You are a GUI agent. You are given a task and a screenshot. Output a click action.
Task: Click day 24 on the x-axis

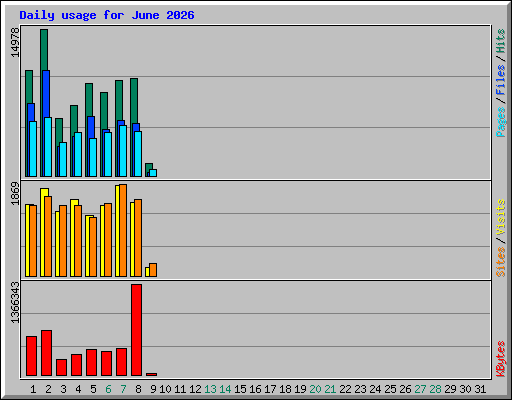pos(375,389)
